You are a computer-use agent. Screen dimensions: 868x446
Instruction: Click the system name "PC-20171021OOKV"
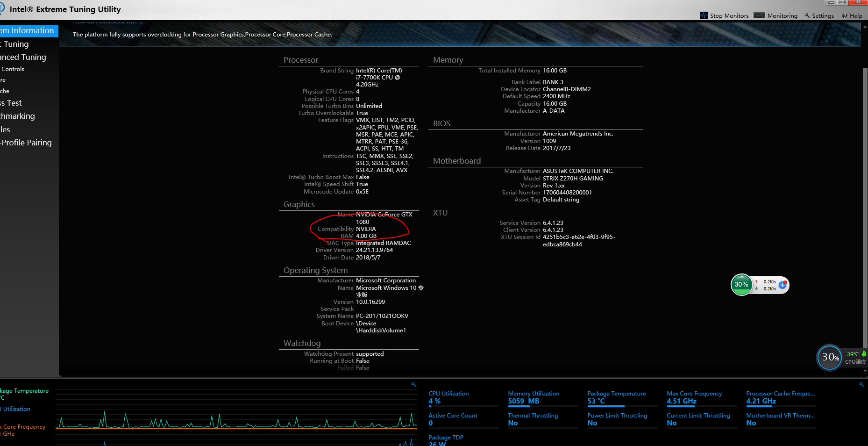382,316
